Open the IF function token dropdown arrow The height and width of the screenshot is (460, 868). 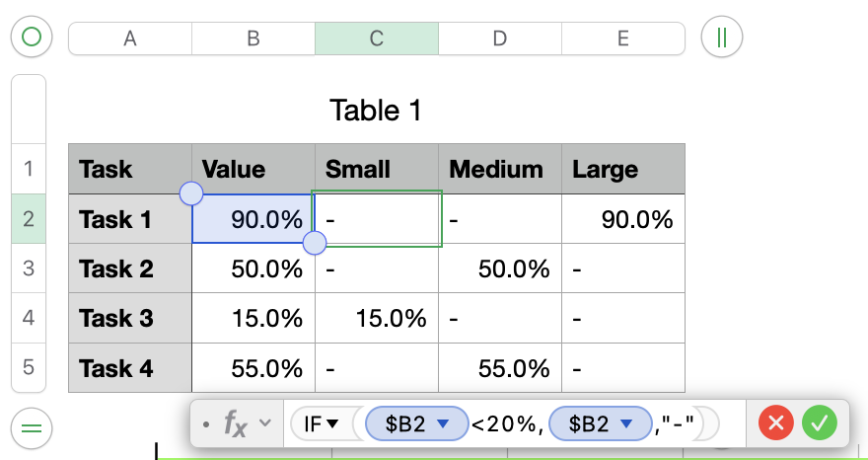pyautogui.click(x=332, y=424)
